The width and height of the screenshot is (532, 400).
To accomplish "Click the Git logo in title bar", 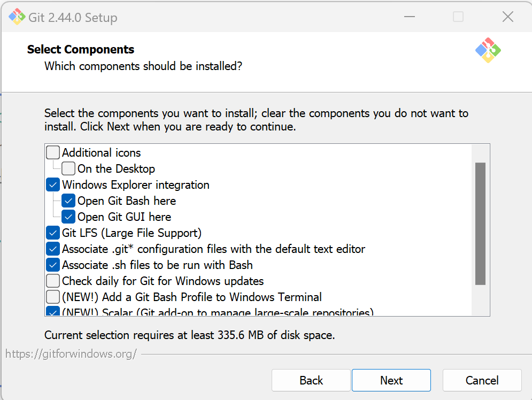I will point(17,17).
